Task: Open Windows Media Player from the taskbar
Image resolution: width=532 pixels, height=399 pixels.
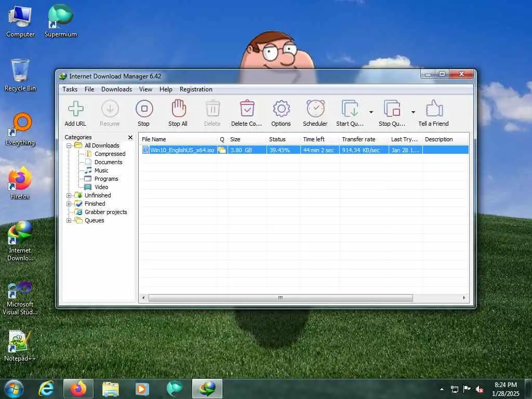Action: click(142, 389)
